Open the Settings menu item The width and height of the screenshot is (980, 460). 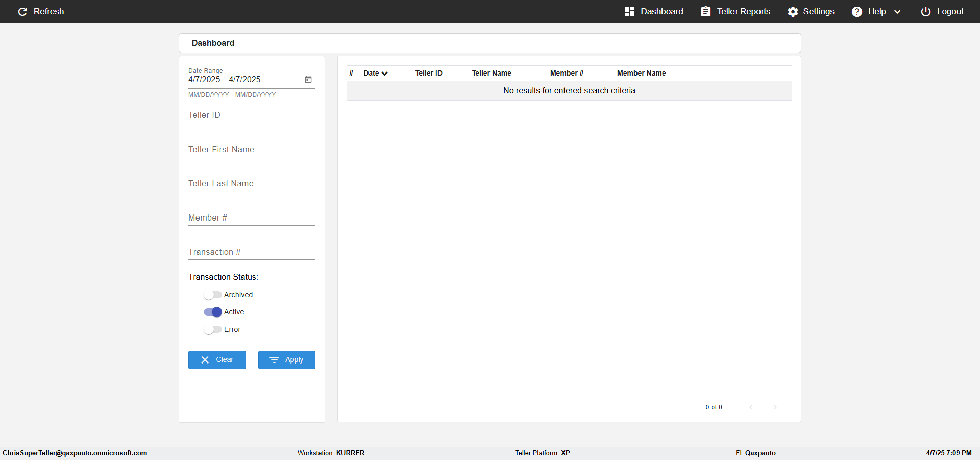811,12
